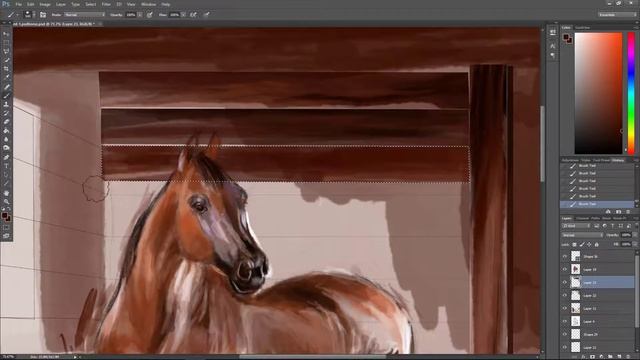Select the Type tool
This screenshot has width=640, height=360.
pyautogui.click(x=6, y=166)
